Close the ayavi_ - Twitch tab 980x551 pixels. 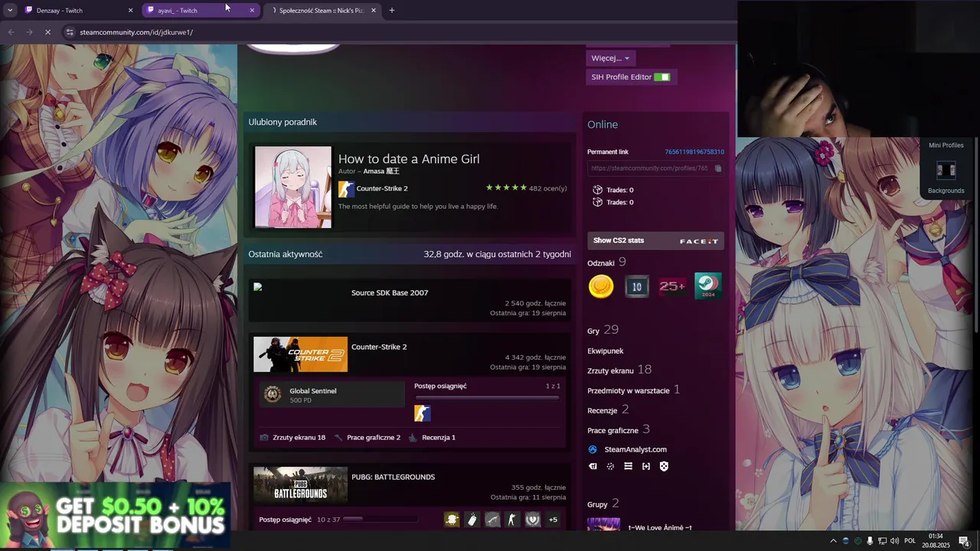(252, 11)
